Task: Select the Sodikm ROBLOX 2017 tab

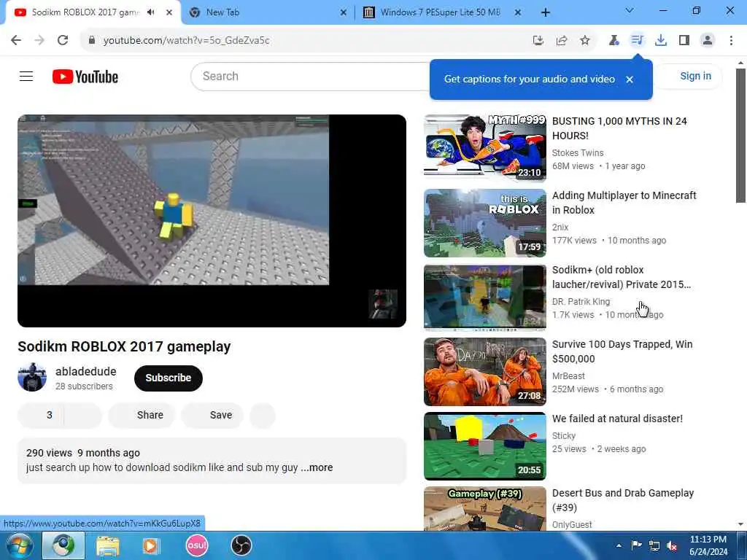Action: (86, 12)
